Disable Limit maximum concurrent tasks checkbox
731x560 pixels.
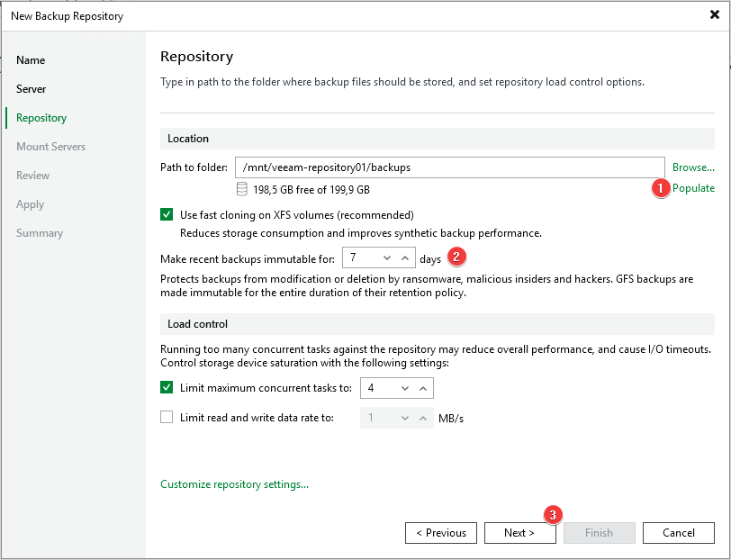tap(167, 388)
